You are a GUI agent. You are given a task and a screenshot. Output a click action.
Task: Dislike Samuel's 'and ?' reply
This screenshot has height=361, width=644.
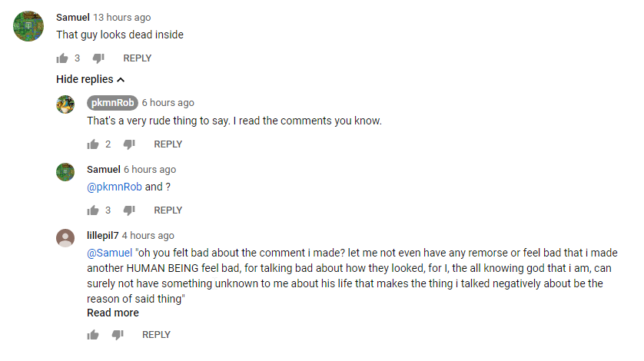(x=129, y=210)
